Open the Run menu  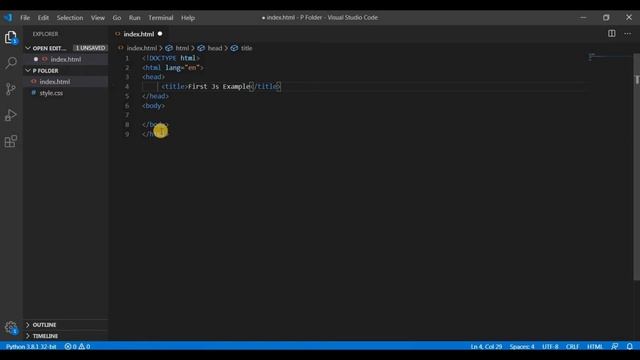tap(134, 18)
